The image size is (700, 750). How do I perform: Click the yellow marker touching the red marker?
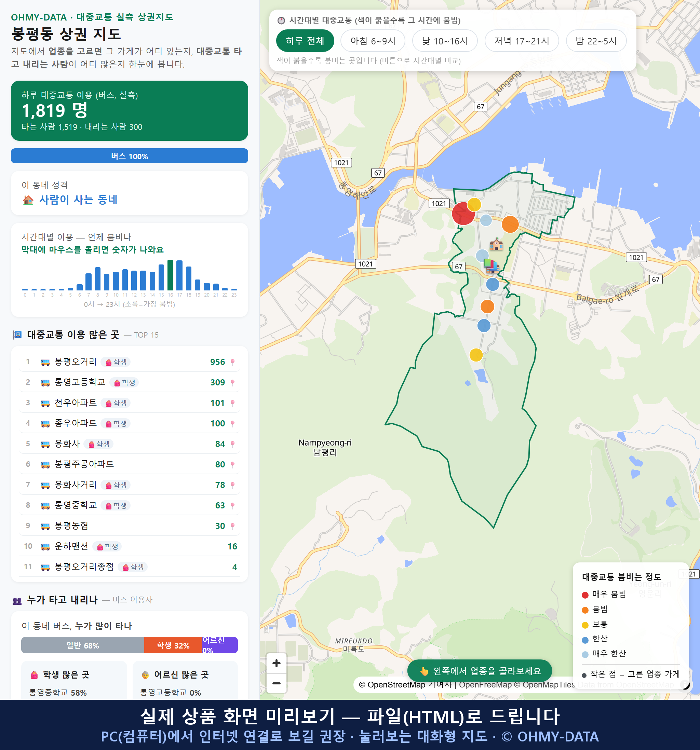pos(474,204)
